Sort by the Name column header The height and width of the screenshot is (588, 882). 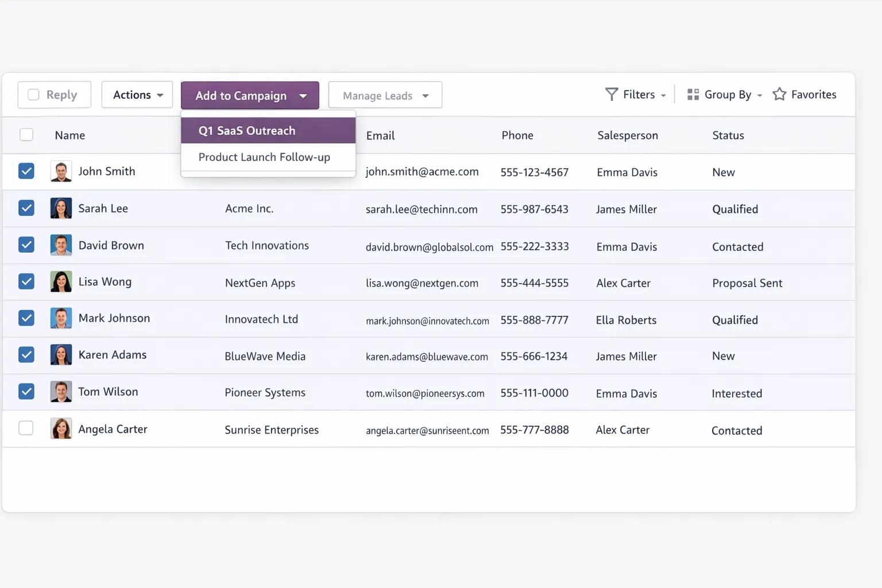[x=69, y=135]
